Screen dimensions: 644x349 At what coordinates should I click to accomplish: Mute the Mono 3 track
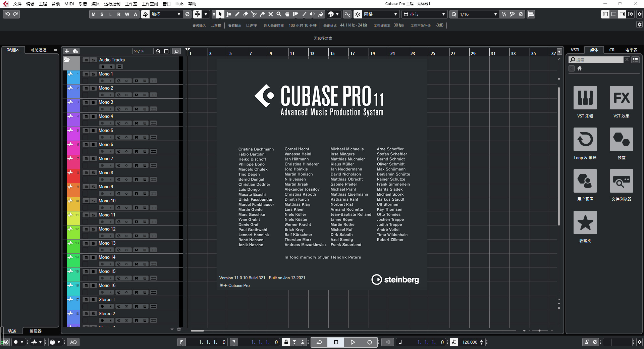pos(86,102)
